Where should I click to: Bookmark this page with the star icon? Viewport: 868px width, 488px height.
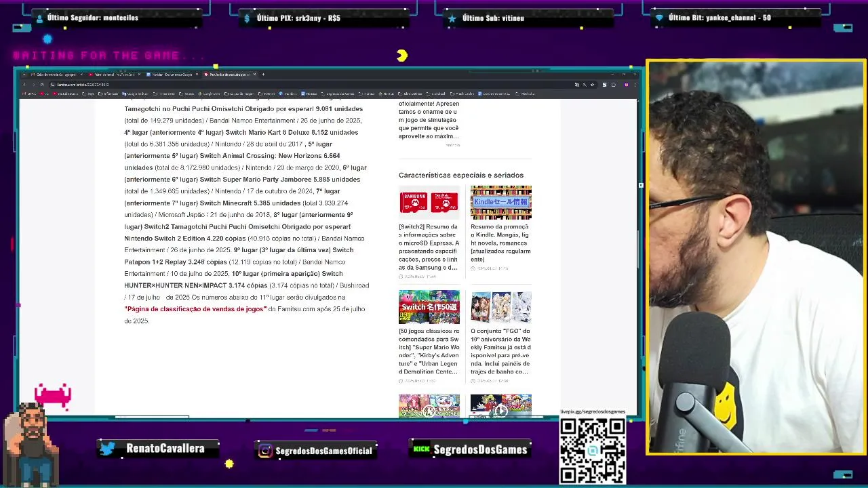592,85
